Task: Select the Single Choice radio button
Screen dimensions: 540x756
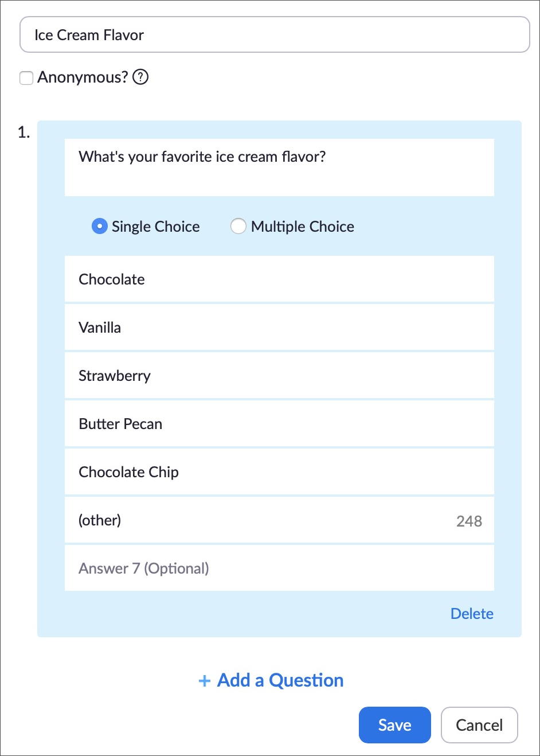Action: 100,227
